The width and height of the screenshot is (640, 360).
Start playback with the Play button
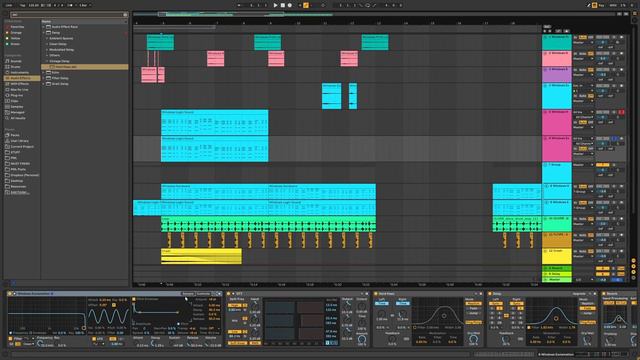pos(276,5)
